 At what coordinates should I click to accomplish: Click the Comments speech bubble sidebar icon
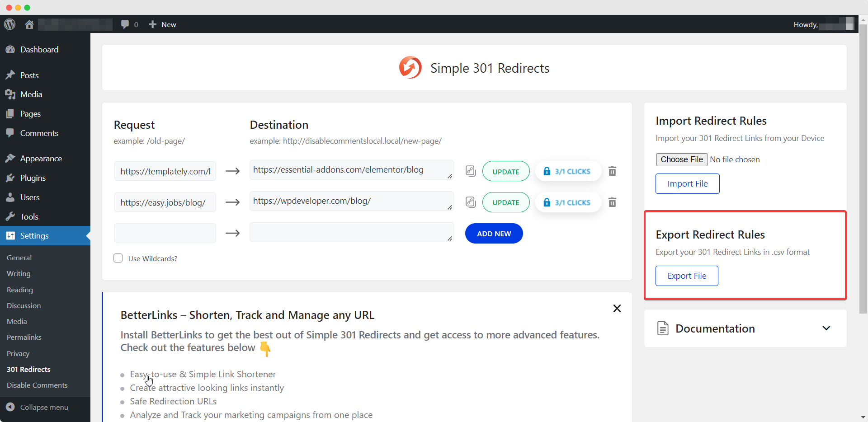[x=10, y=133]
